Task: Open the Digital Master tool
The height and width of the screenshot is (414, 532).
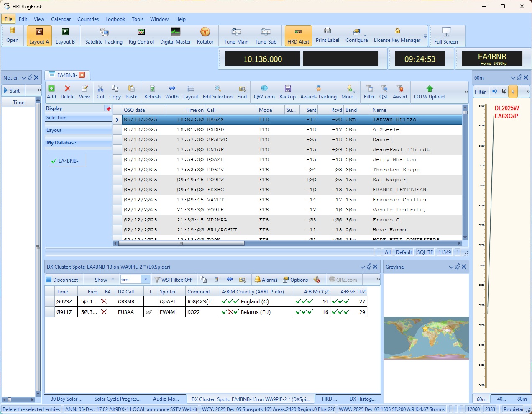Action: tap(175, 36)
